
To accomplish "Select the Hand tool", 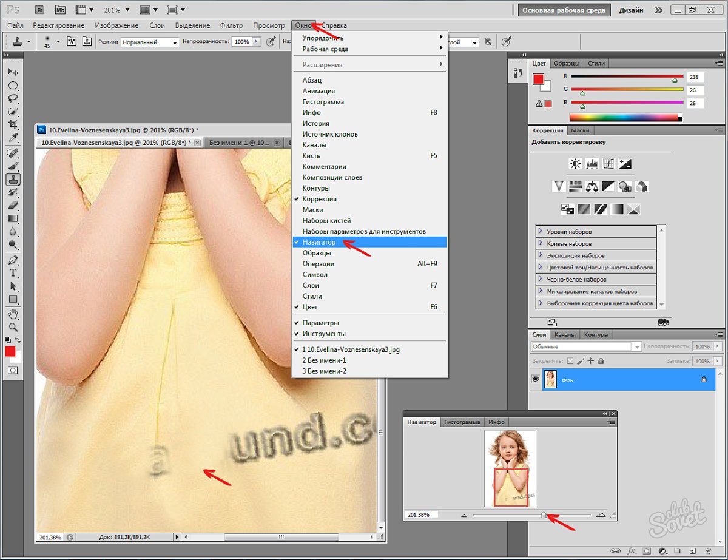I will pyautogui.click(x=13, y=314).
